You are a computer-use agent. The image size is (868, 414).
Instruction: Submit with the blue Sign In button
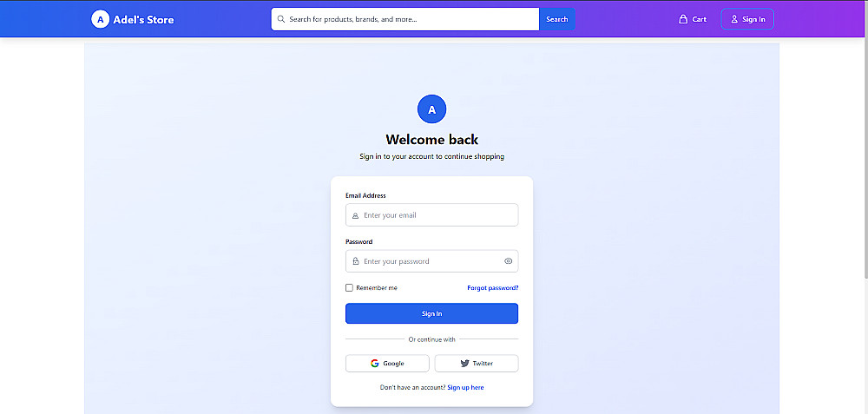[x=431, y=313]
